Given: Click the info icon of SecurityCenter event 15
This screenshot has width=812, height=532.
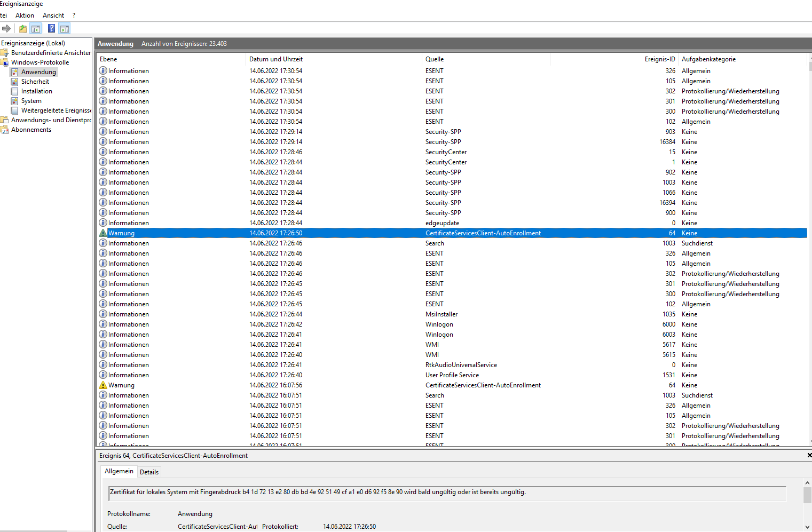Looking at the screenshot, I should click(104, 152).
